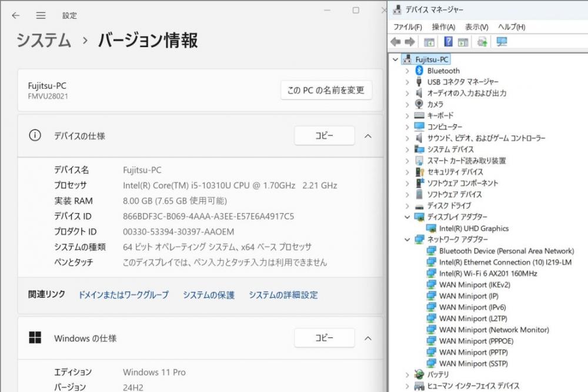Screen dimensions: 588x392
Task: Expand the Bluetooth tree node arrow
Action: coord(407,71)
